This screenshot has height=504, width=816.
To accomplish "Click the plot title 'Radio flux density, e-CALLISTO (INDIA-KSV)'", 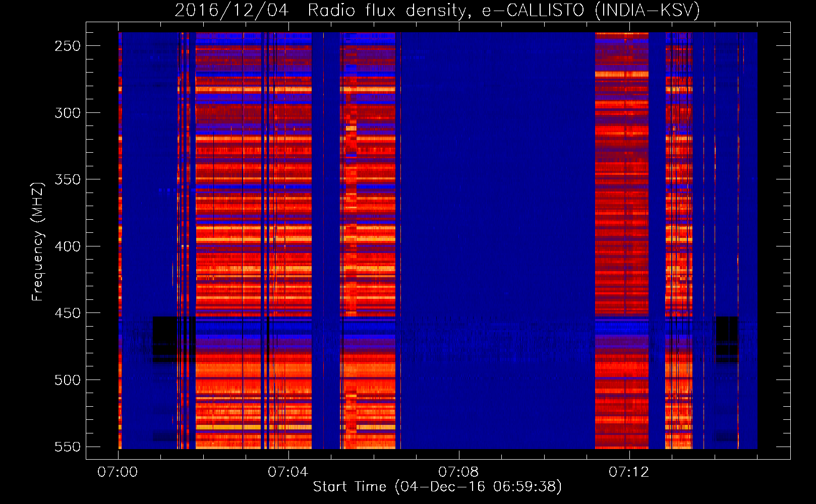I will tap(504, 10).
